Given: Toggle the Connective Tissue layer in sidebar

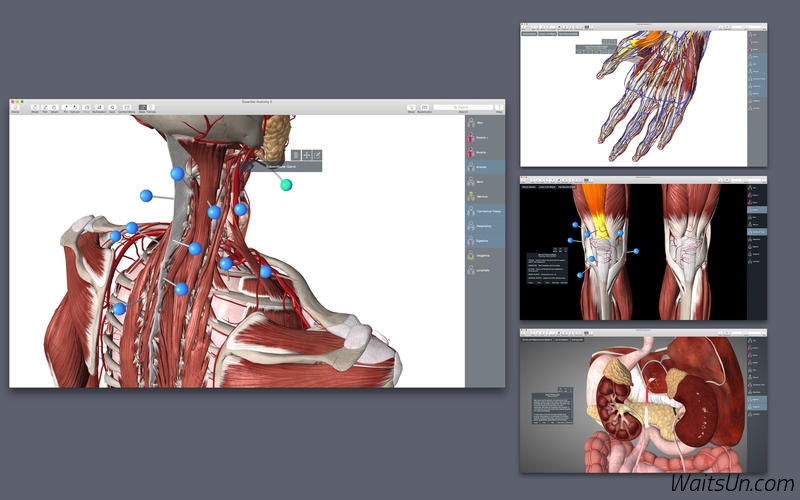Looking at the screenshot, I should tap(485, 211).
